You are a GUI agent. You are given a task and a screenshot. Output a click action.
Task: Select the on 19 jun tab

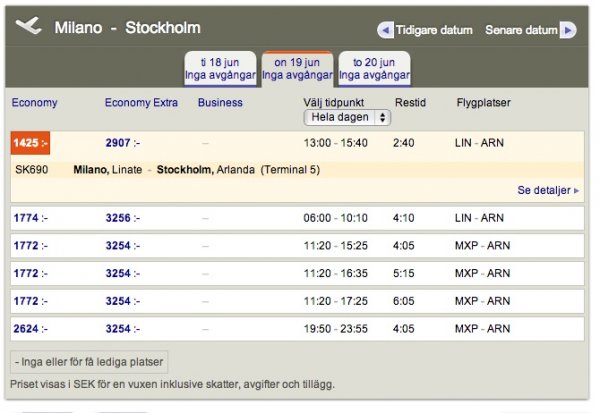coord(296,68)
